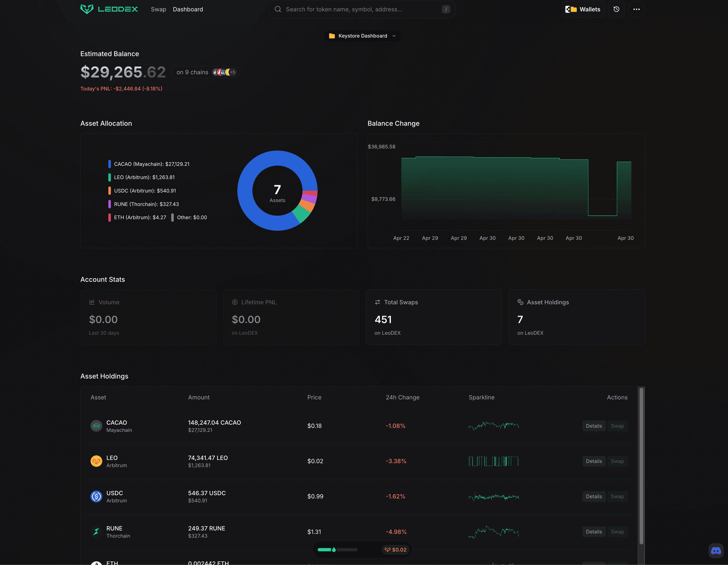
Task: Open the Swap tab
Action: [158, 9]
